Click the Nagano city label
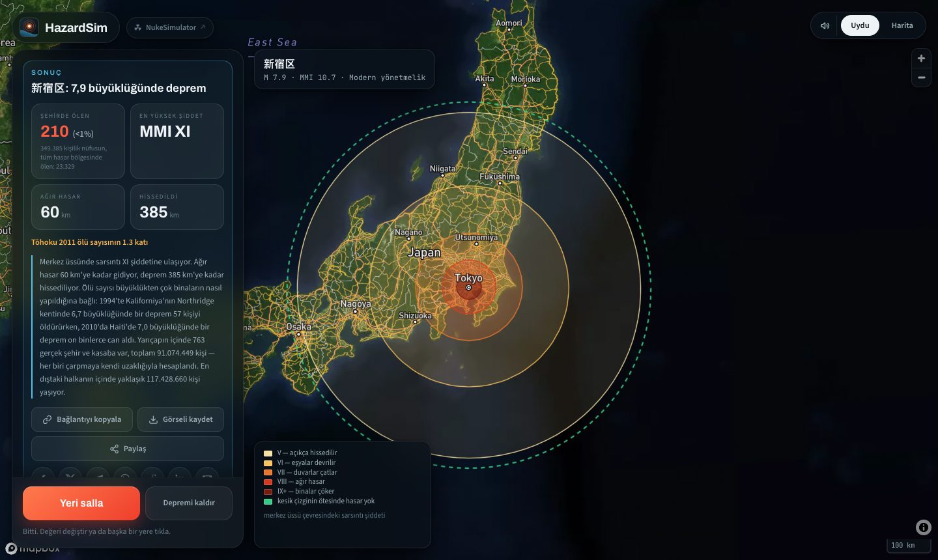The height and width of the screenshot is (560, 938). click(x=408, y=232)
